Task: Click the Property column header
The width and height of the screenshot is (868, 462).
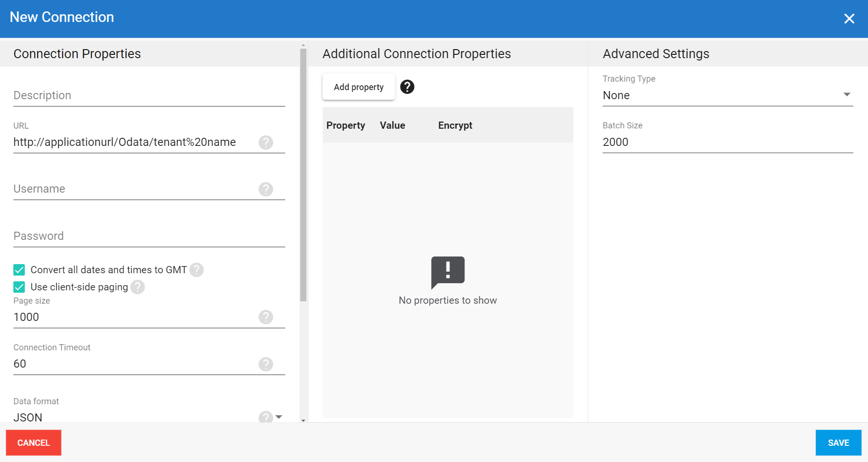Action: point(345,125)
